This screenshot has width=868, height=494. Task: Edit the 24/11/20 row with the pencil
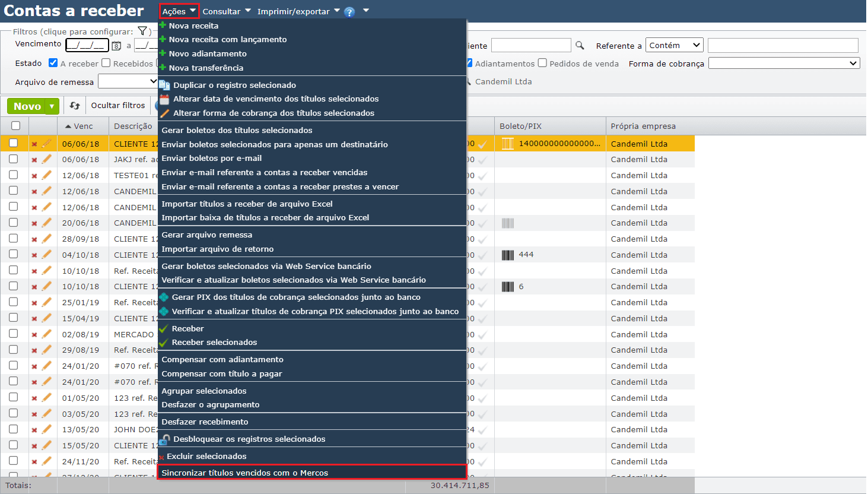pos(47,461)
